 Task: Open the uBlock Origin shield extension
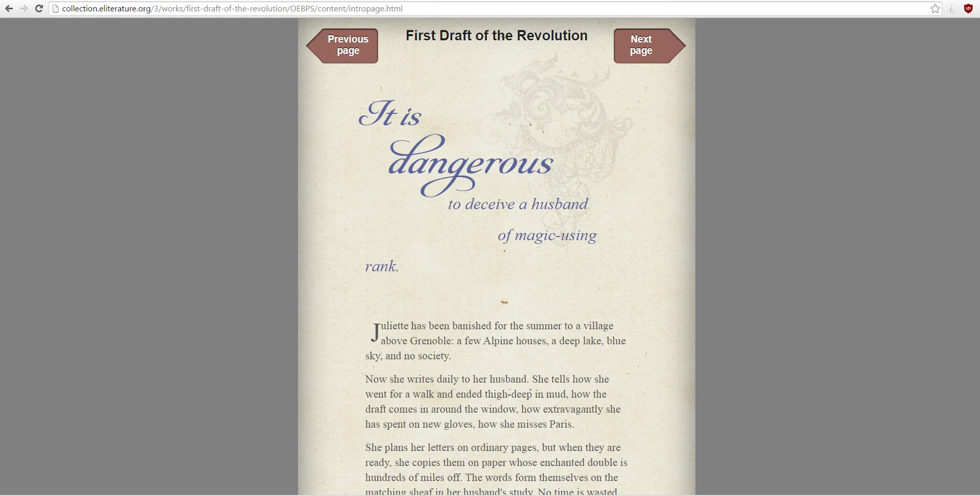pos(968,9)
